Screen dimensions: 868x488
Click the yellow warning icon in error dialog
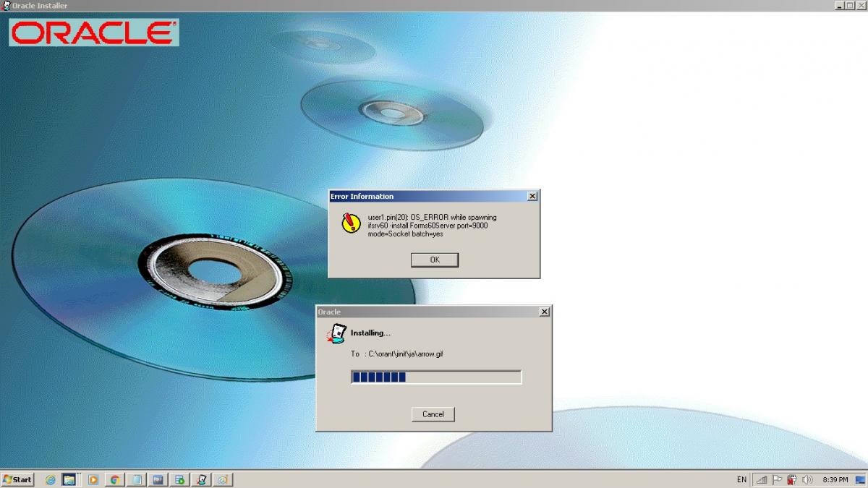pyautogui.click(x=350, y=222)
